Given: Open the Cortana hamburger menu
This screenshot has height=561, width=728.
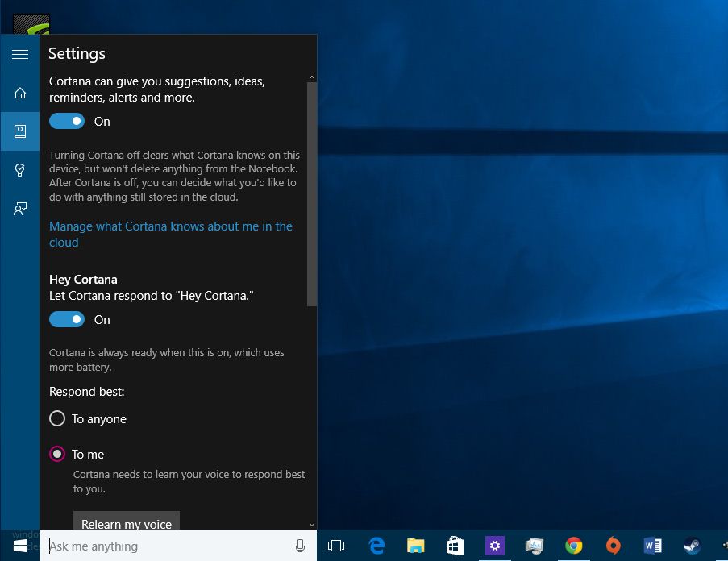Looking at the screenshot, I should coord(19,54).
